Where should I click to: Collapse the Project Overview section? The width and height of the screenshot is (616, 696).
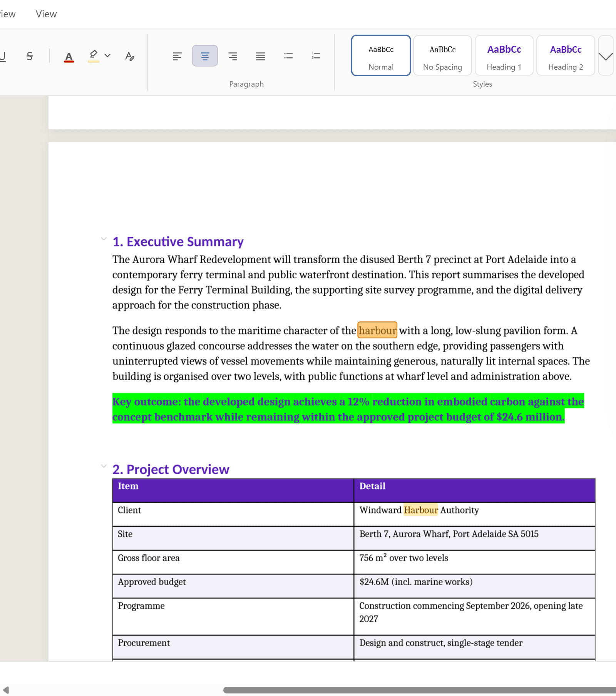pyautogui.click(x=104, y=466)
